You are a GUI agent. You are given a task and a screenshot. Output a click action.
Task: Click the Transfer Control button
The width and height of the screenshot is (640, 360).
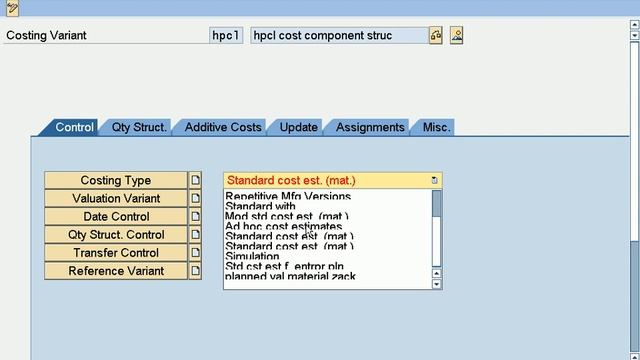tap(116, 253)
